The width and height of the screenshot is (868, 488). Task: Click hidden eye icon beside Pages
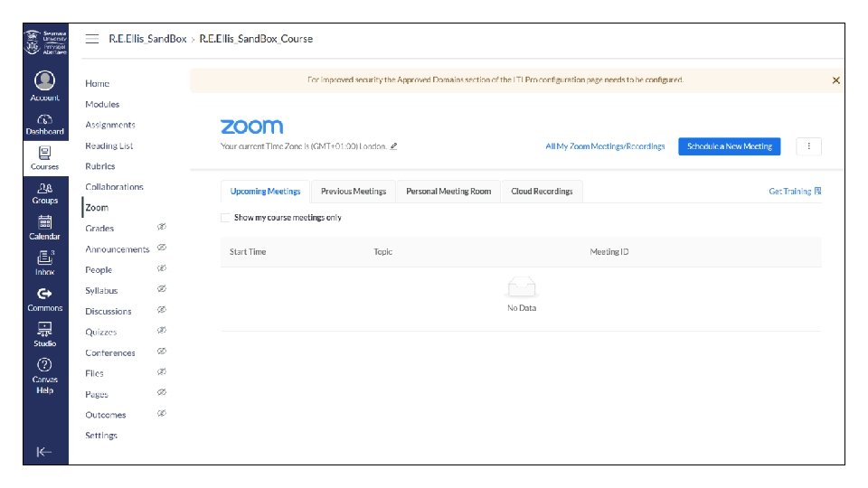point(162,392)
